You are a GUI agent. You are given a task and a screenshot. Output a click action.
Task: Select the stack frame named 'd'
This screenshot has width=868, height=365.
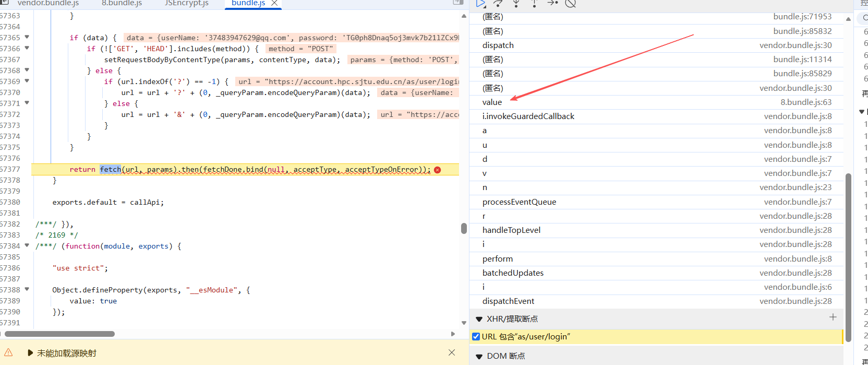pyautogui.click(x=656, y=159)
